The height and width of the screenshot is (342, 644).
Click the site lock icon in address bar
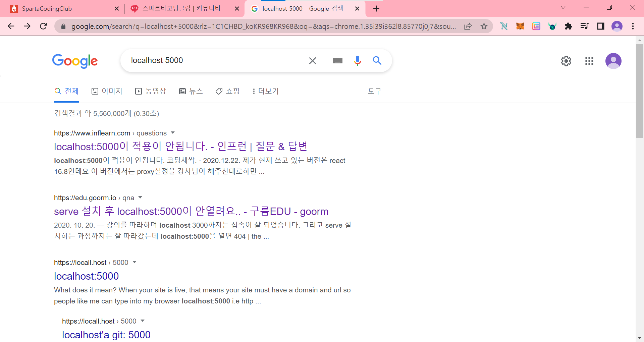coord(63,26)
